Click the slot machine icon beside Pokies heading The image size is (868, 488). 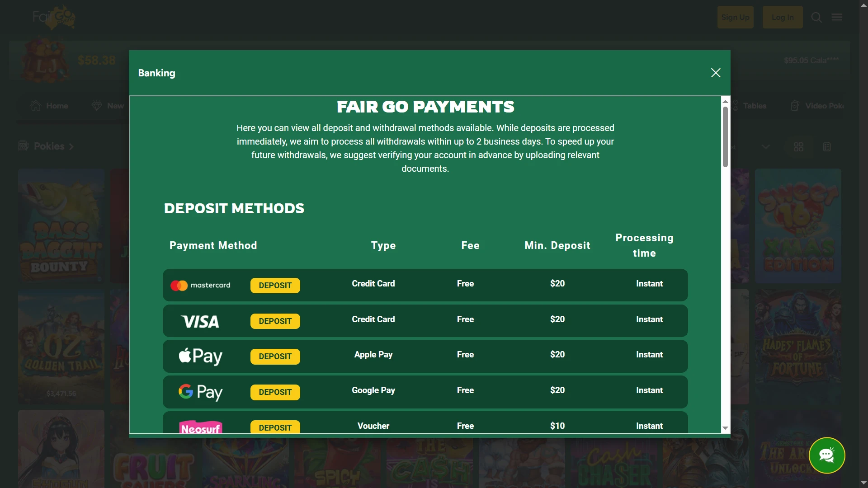click(24, 145)
